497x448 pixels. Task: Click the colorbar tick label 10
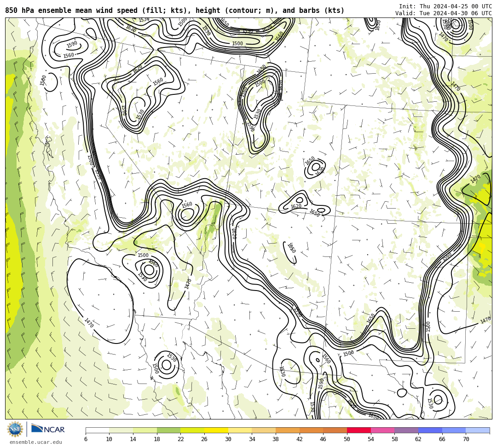click(110, 439)
